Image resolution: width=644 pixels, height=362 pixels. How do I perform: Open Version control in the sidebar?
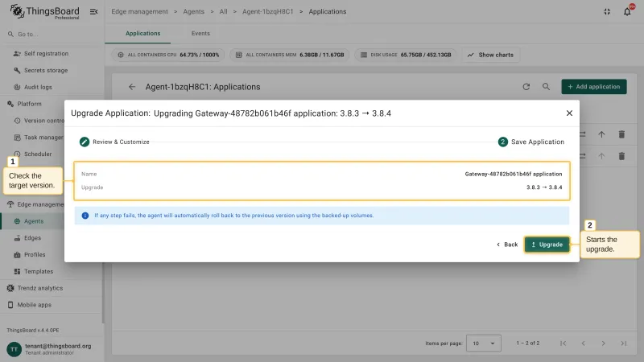tap(38, 121)
